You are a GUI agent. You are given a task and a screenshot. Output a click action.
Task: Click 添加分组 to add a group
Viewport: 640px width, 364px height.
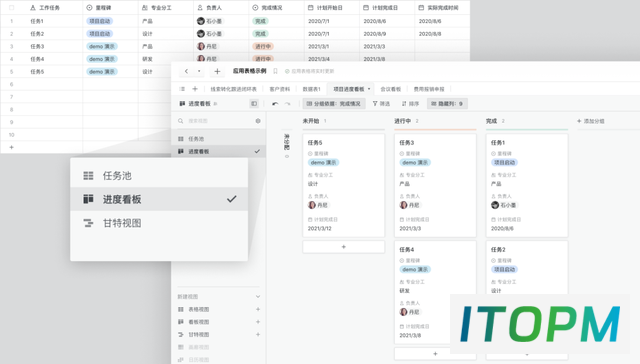click(591, 121)
